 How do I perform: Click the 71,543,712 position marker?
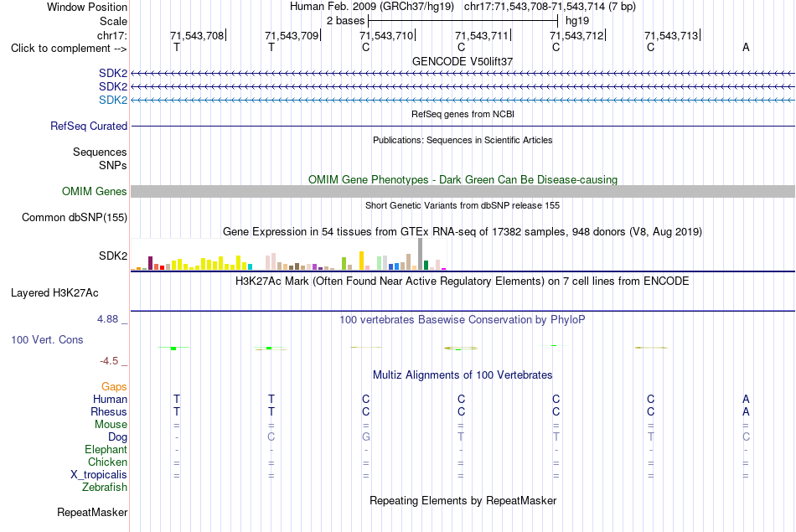tap(576, 35)
